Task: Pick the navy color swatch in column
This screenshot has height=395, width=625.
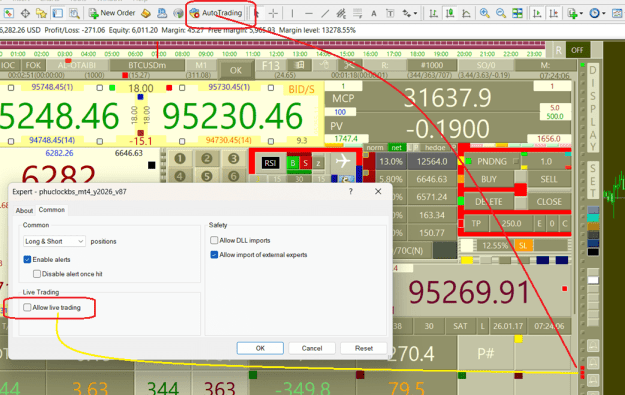Action: (593, 243)
